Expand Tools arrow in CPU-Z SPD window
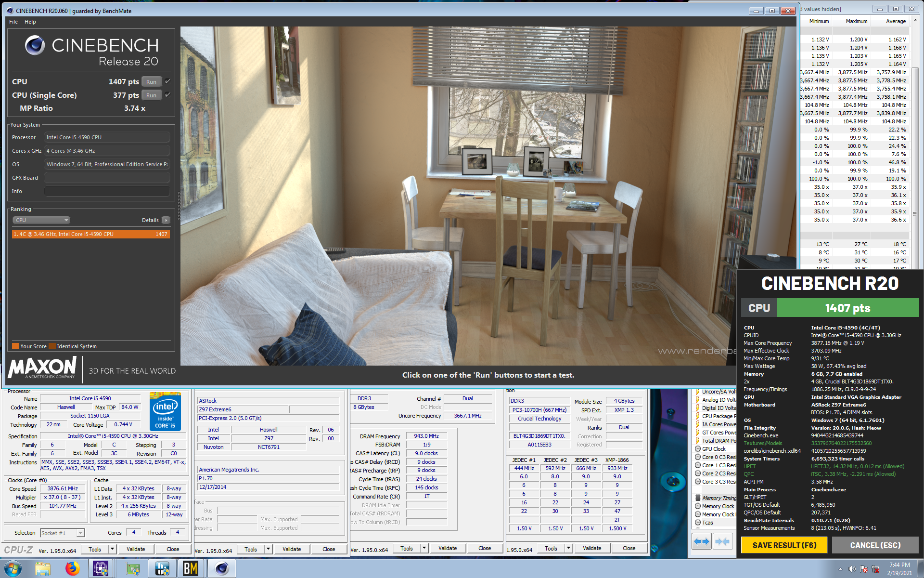This screenshot has height=578, width=924. (568, 548)
